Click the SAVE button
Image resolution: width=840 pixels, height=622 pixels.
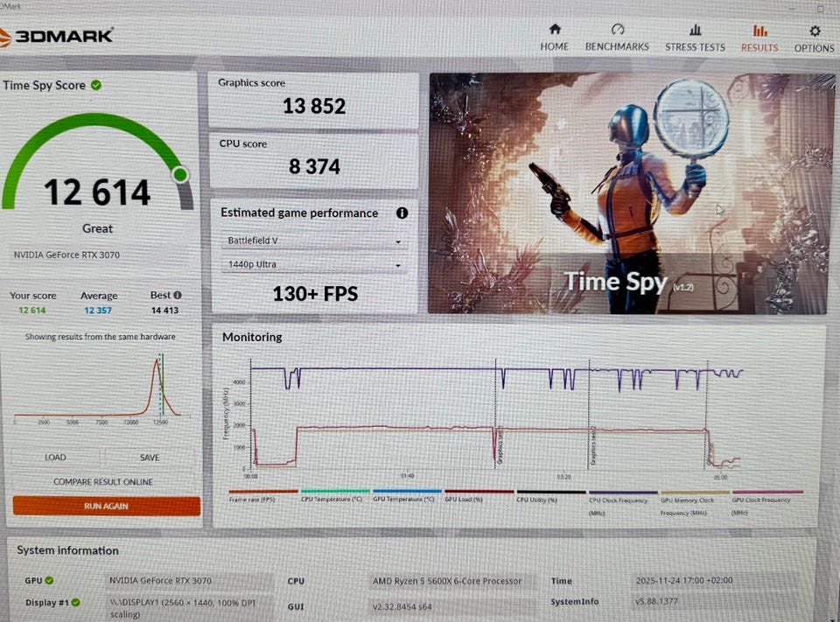click(150, 458)
